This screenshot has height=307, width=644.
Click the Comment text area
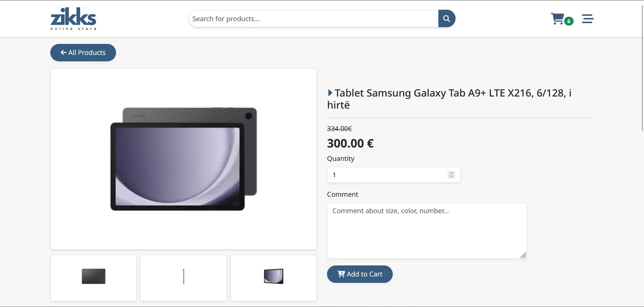click(x=427, y=231)
